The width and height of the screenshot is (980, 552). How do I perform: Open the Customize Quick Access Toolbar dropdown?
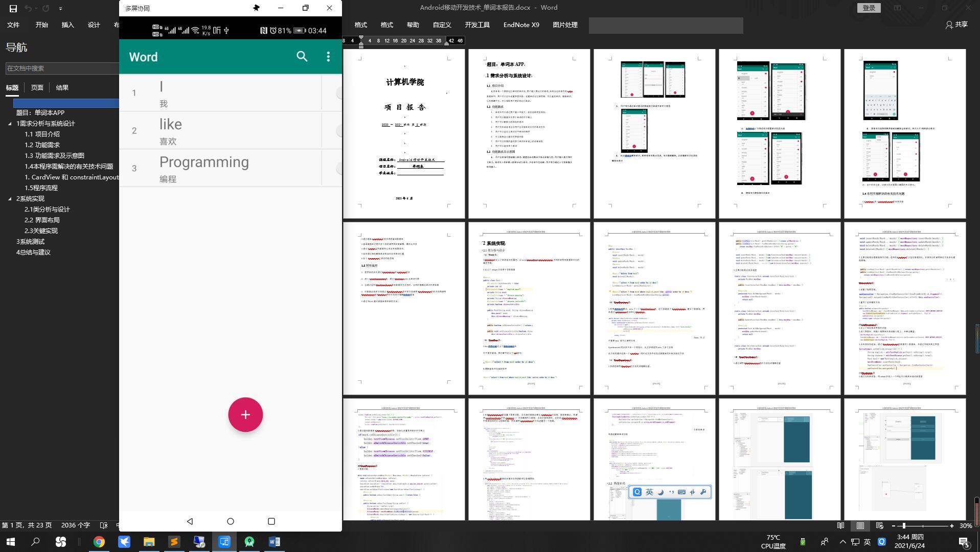(x=60, y=9)
